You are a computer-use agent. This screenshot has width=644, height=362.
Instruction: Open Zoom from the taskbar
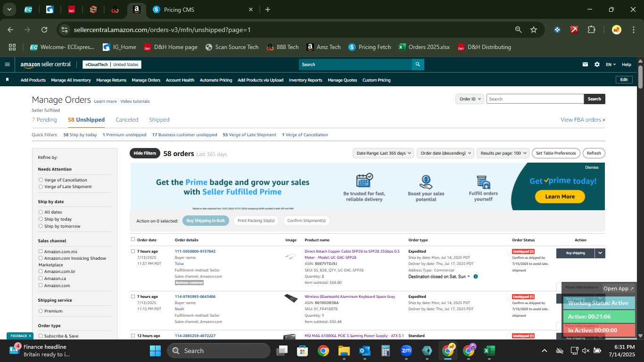[x=406, y=351]
